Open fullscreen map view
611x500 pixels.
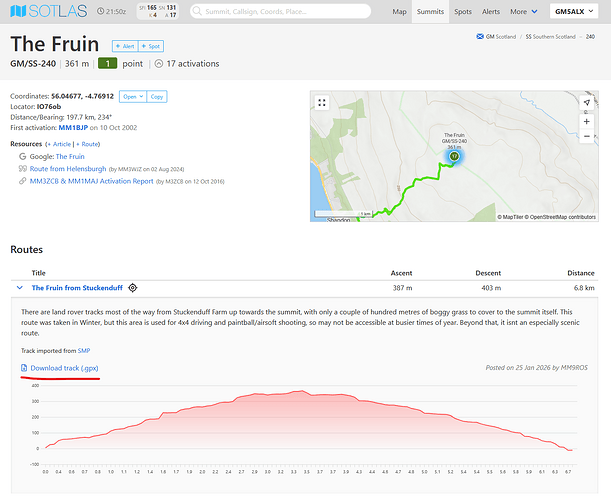click(322, 102)
